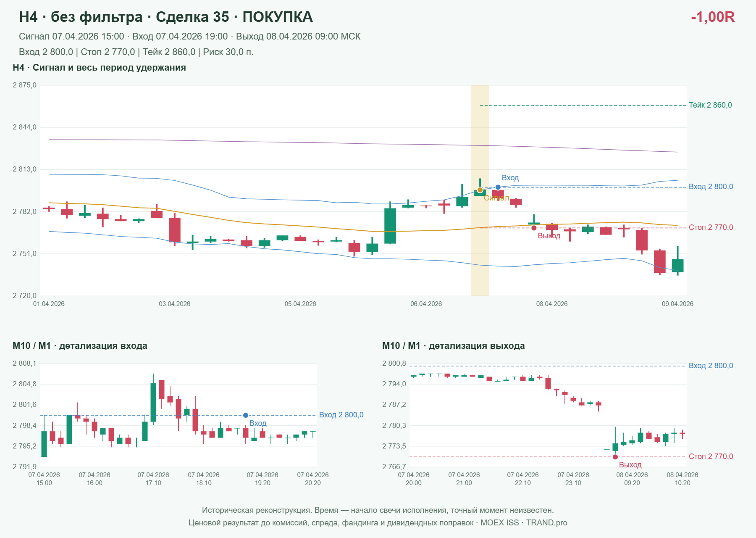This screenshot has width=756, height=538.
Task: Click the 2 791,9 axis label on the entry chart
Action: pyautogui.click(x=24, y=467)
